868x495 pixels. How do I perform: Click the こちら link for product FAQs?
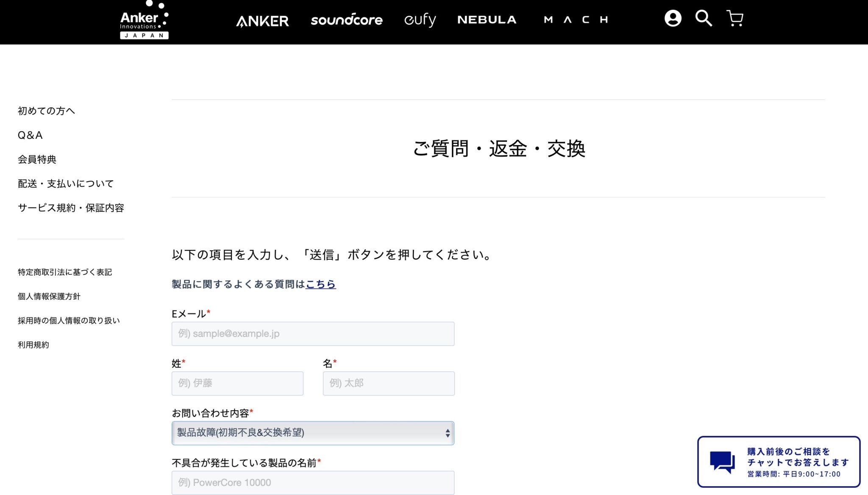(321, 284)
